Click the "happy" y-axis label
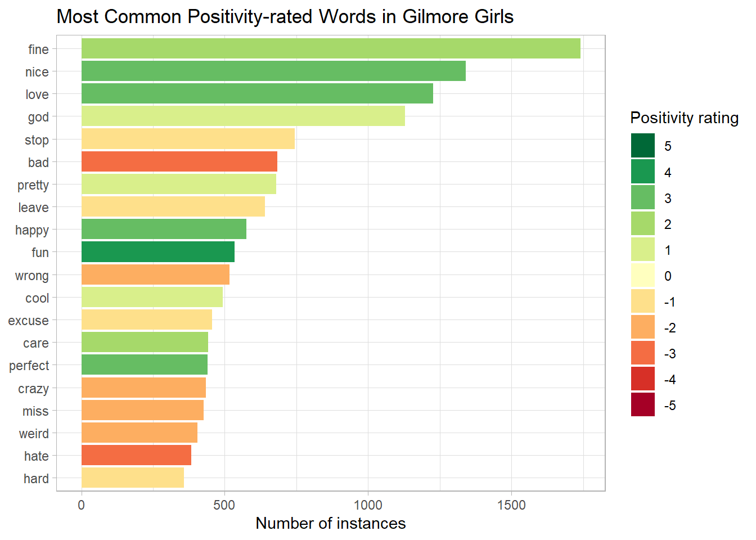The image size is (756, 540). tap(32, 230)
